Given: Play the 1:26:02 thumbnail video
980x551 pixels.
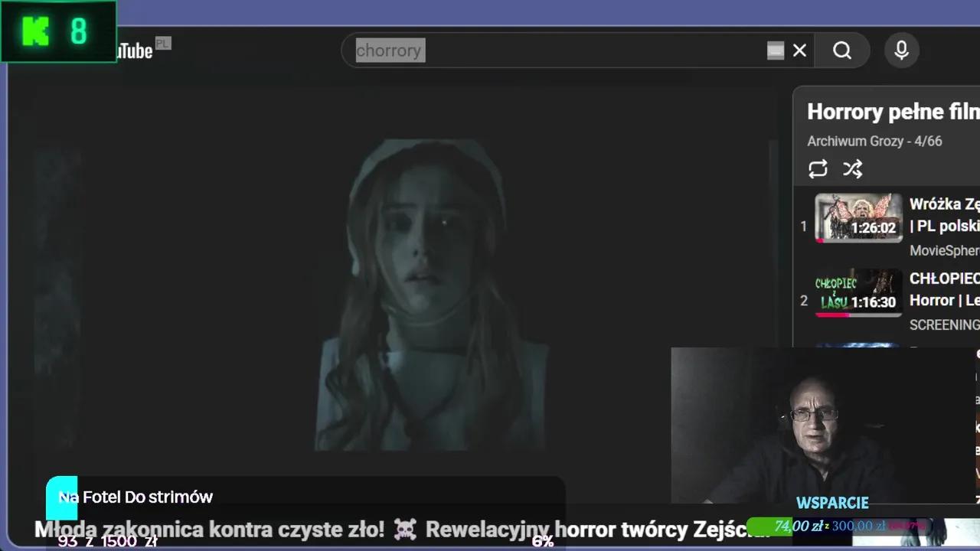Looking at the screenshot, I should point(858,217).
